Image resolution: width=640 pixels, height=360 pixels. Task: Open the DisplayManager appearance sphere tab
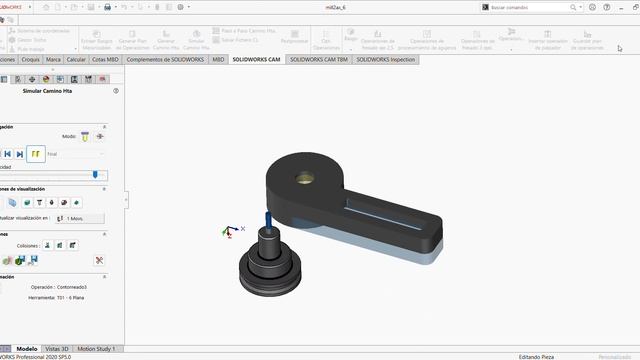46,79
